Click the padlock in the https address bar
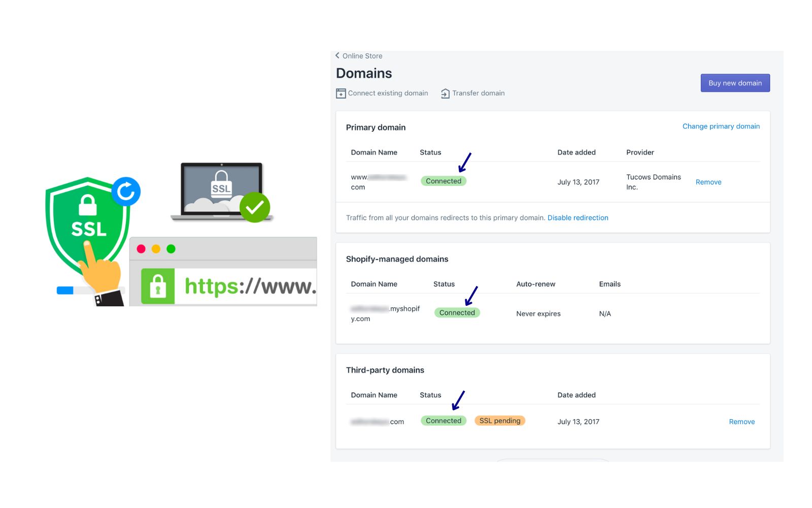 tap(159, 286)
